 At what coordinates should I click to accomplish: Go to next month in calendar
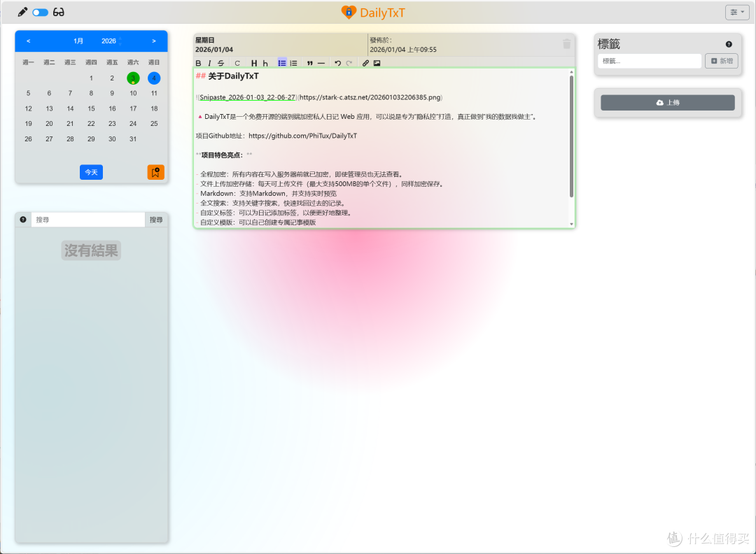pos(154,41)
